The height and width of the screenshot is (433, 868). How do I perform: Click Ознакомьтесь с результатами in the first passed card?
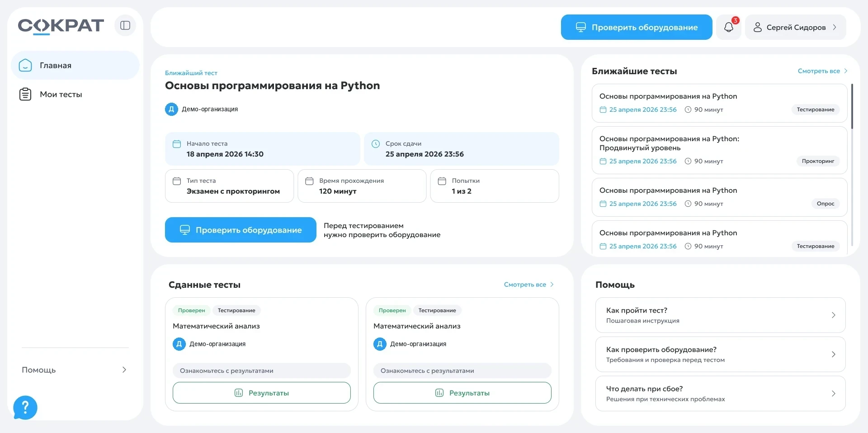click(x=262, y=371)
